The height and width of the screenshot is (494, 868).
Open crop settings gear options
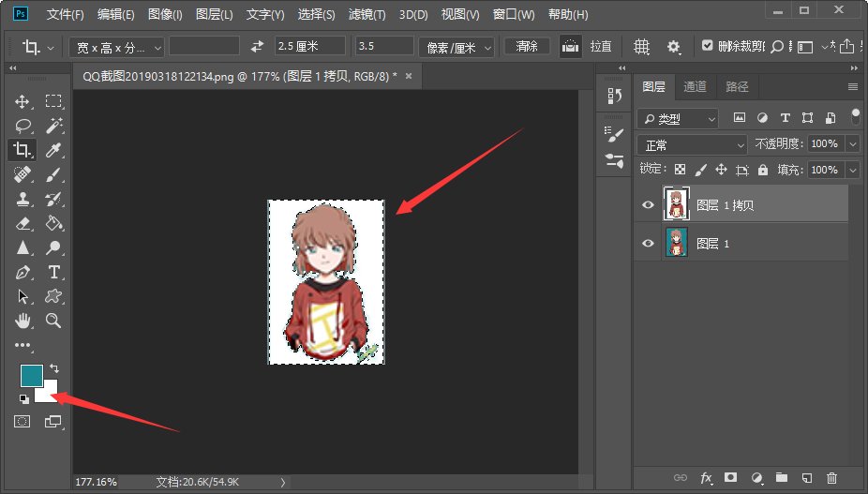pos(673,47)
